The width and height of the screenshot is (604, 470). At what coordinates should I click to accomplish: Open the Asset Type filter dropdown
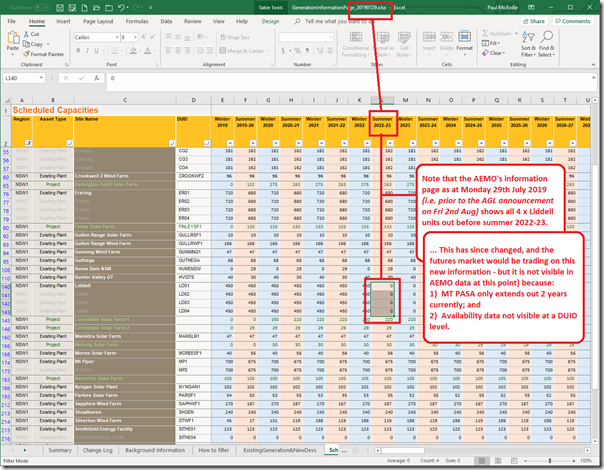click(x=70, y=143)
